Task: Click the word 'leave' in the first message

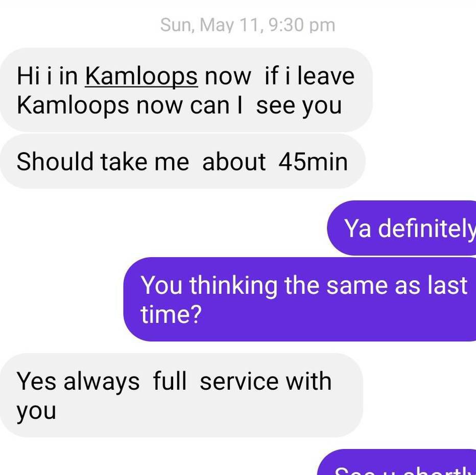Action: [326, 76]
